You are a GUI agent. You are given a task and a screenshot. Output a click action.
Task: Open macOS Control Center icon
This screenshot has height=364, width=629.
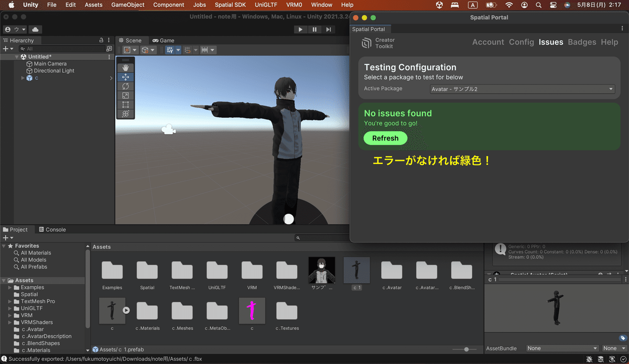click(x=553, y=5)
